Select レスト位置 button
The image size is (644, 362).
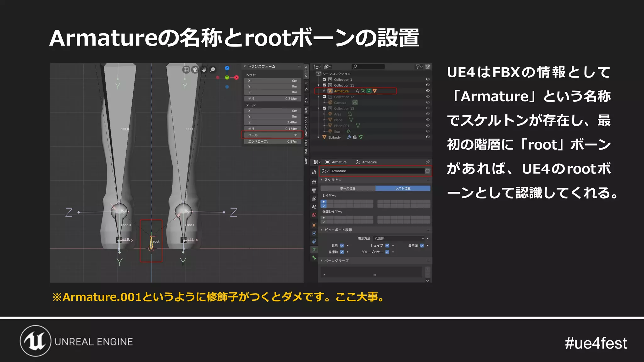pyautogui.click(x=403, y=188)
